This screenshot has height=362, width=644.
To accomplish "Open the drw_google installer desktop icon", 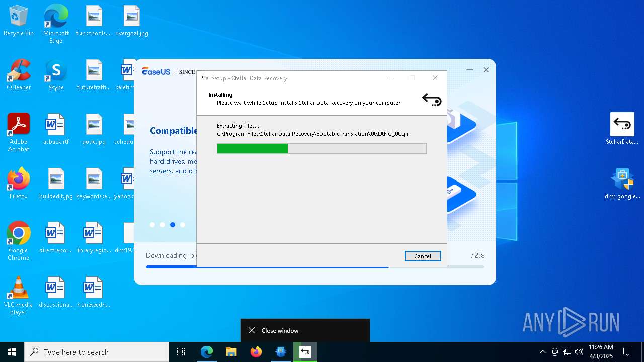I will tap(622, 184).
